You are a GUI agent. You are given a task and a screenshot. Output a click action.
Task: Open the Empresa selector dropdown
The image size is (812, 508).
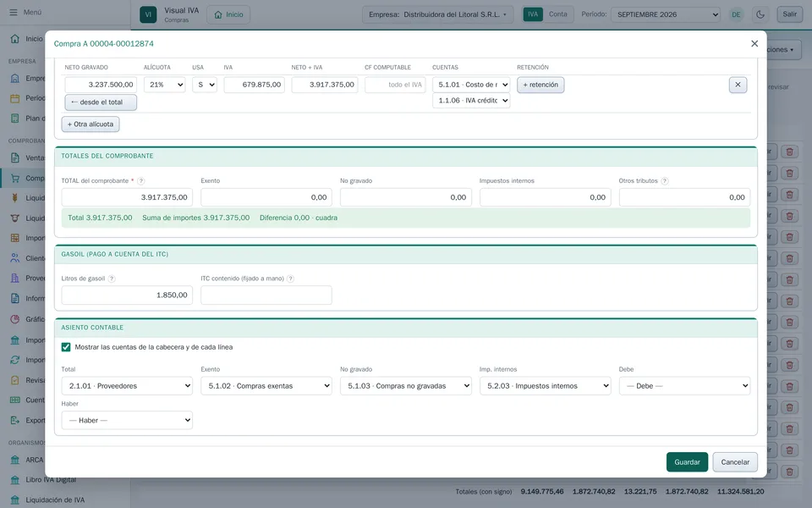[437, 14]
